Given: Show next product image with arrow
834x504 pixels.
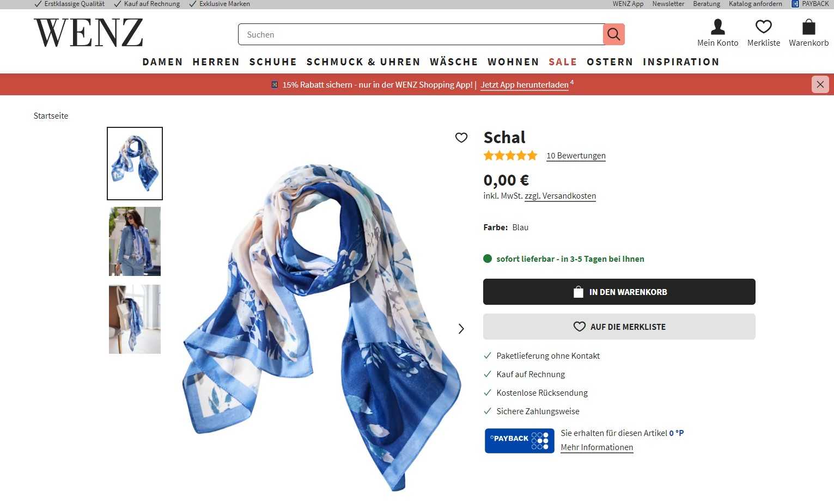Looking at the screenshot, I should (x=461, y=329).
